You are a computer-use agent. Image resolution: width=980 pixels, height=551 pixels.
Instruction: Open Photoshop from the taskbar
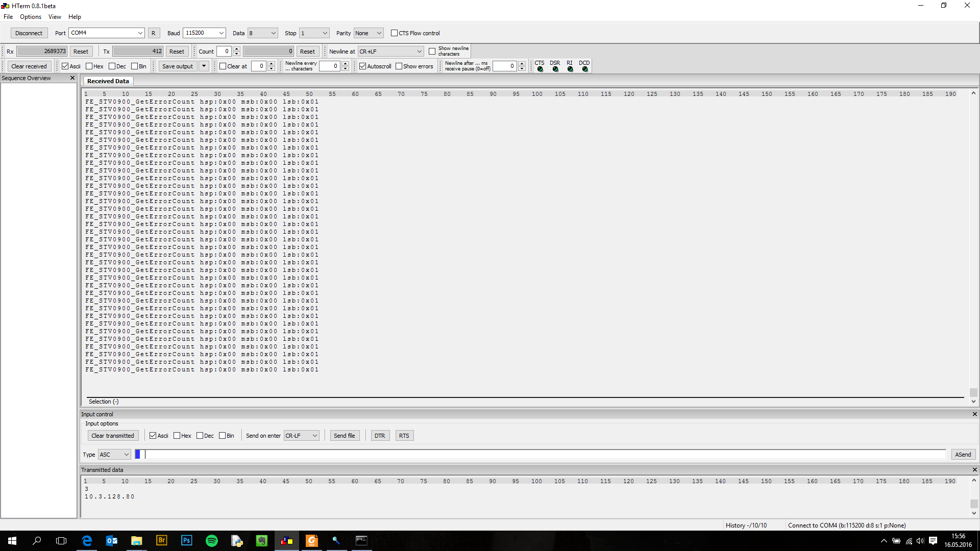186,541
